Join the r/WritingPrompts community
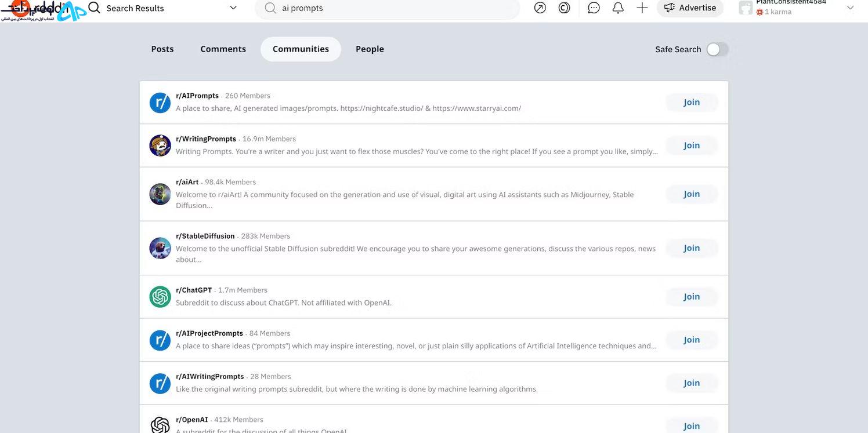Image resolution: width=868 pixels, height=433 pixels. (x=692, y=145)
